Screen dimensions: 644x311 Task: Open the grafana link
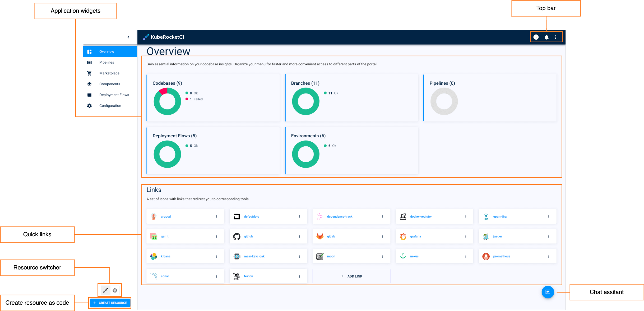415,236
